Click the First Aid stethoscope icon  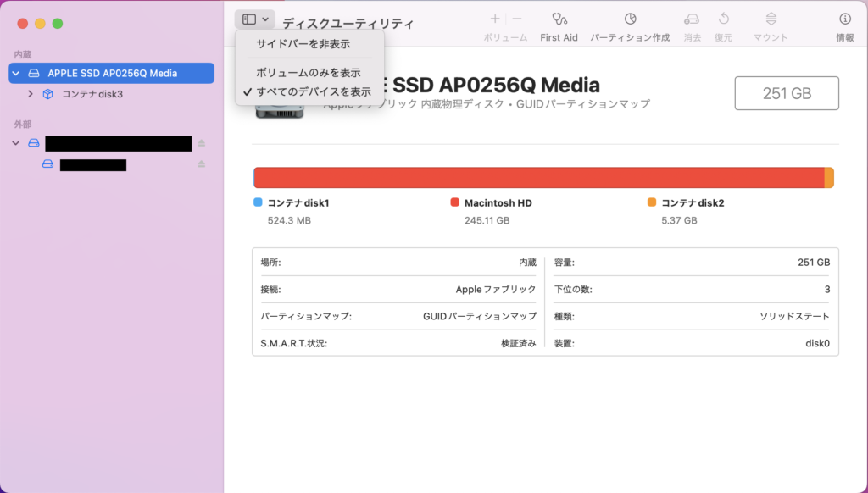[x=559, y=19]
